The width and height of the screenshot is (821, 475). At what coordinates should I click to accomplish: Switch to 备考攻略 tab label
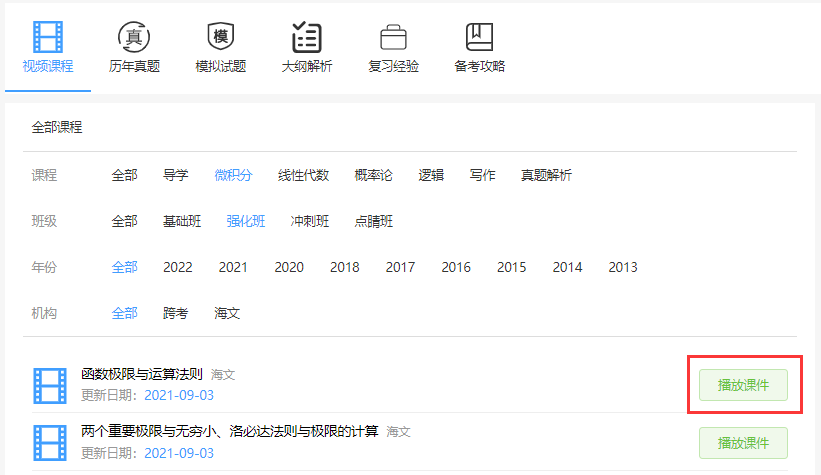click(479, 67)
